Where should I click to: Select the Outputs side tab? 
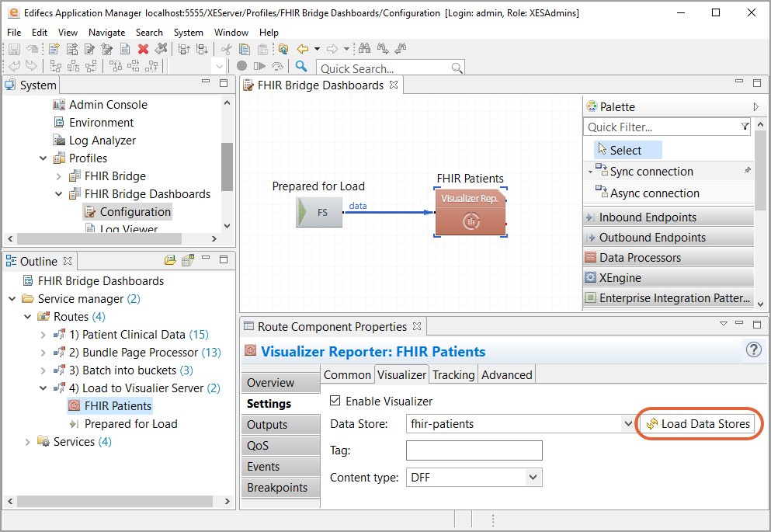click(x=281, y=425)
